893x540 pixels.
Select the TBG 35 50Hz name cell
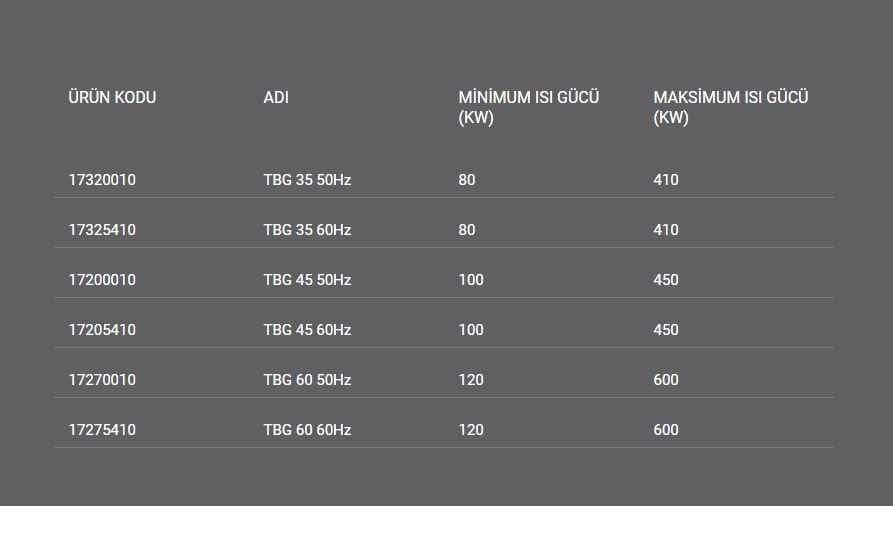pos(307,179)
